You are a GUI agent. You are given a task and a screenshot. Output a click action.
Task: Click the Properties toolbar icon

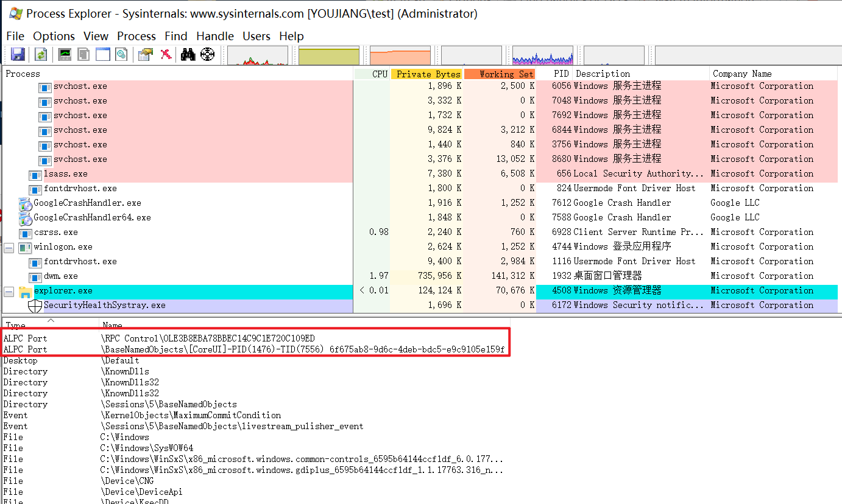point(145,54)
